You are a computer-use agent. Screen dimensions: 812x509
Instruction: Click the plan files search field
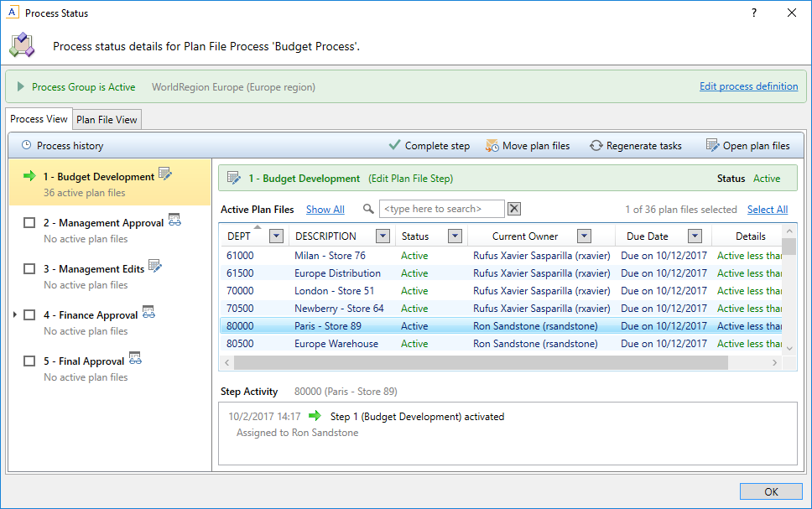pyautogui.click(x=442, y=209)
